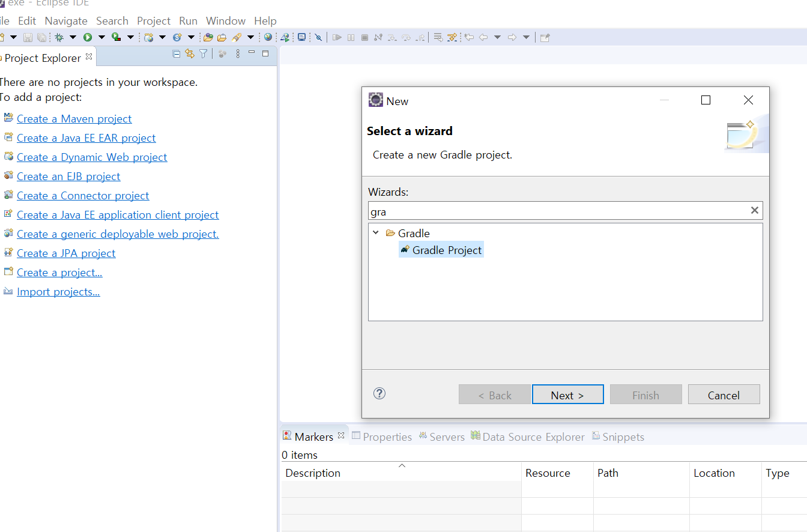Screen dimensions: 807x532
Task: Click the New Dynamic Web Project icon
Action: pos(148,37)
